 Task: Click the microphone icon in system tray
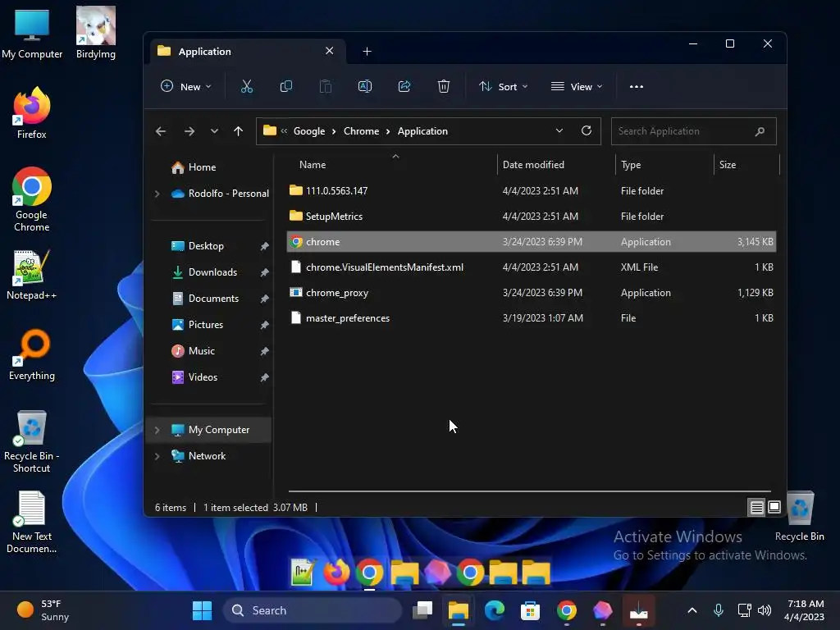[719, 609]
